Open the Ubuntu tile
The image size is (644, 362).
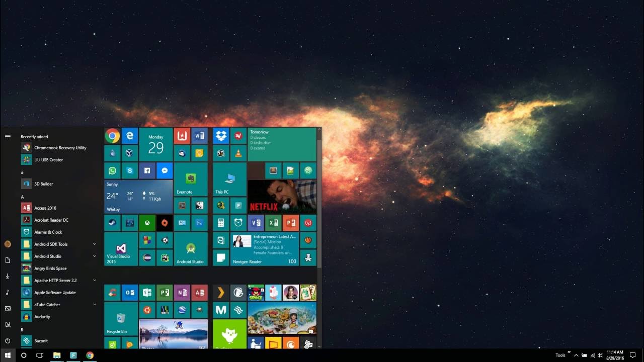[x=147, y=310]
